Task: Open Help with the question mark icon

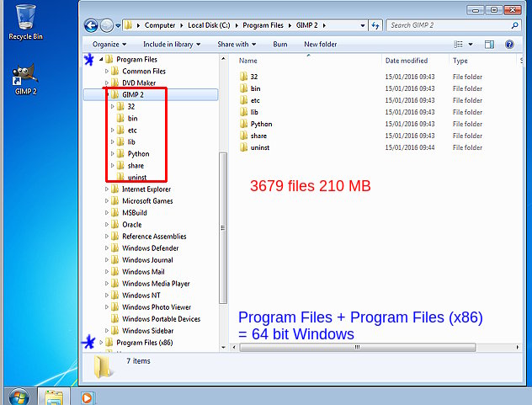Action: point(509,45)
